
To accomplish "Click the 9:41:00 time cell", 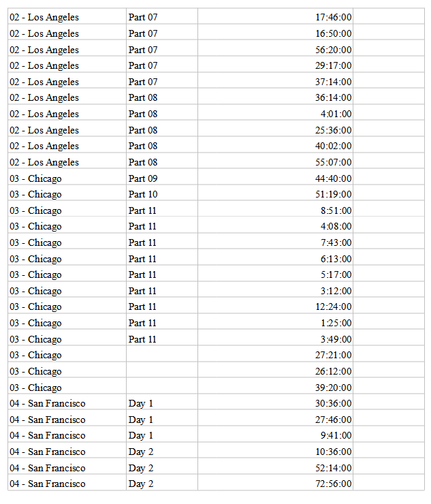I will (x=336, y=435).
